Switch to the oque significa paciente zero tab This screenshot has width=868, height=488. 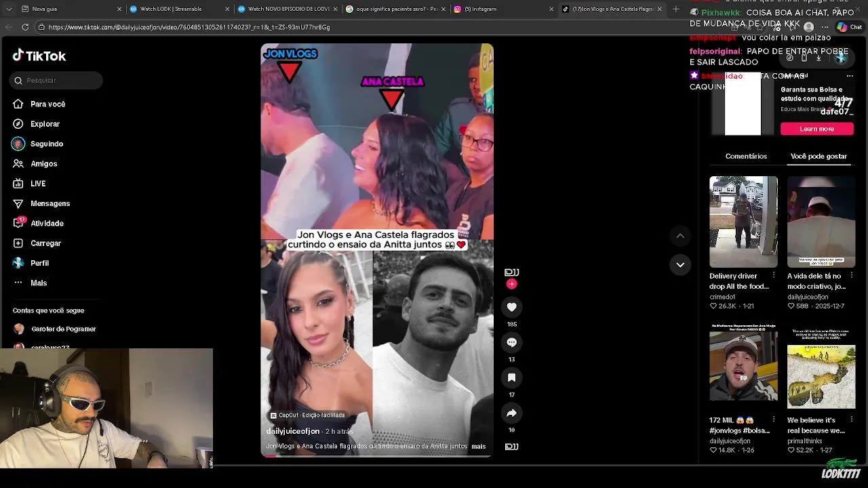tap(396, 9)
